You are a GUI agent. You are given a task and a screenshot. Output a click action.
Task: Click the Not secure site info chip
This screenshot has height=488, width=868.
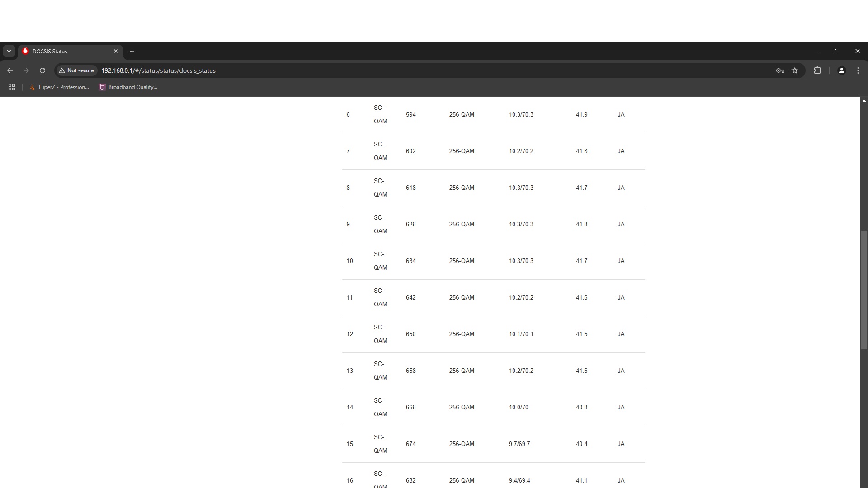tap(76, 70)
